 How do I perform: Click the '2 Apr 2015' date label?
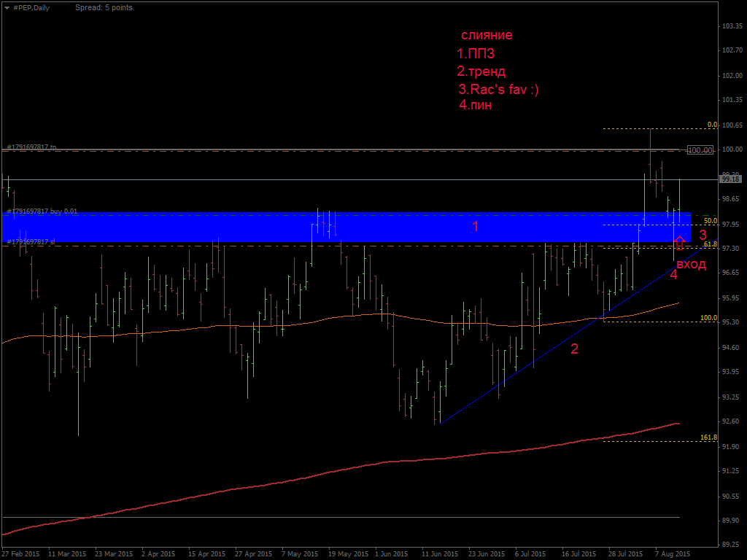tap(158, 554)
